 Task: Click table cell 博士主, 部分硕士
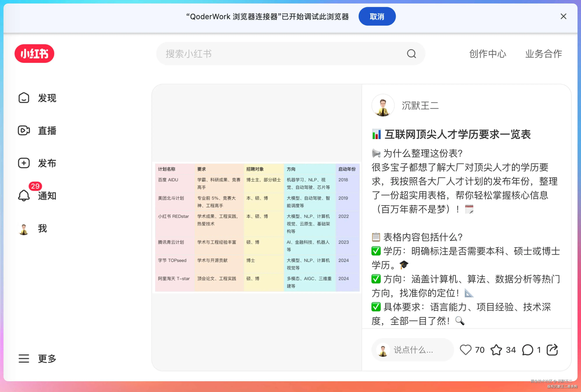coord(263,180)
